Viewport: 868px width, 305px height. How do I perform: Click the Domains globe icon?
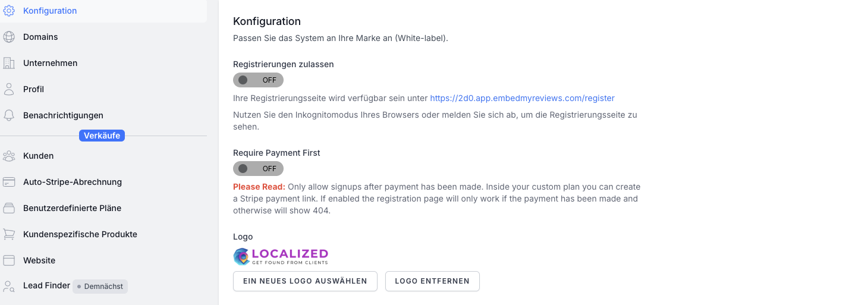(9, 37)
